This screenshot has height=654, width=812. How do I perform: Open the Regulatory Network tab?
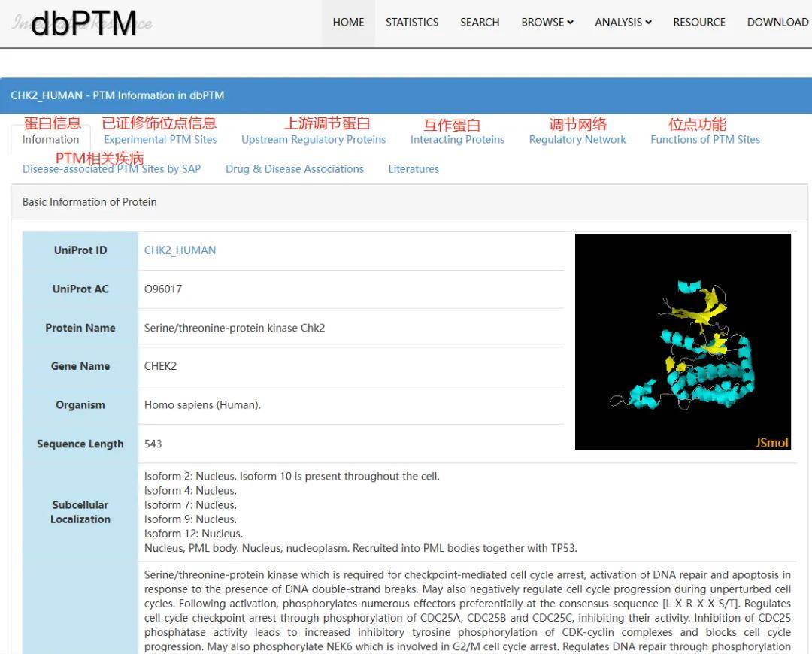(577, 140)
